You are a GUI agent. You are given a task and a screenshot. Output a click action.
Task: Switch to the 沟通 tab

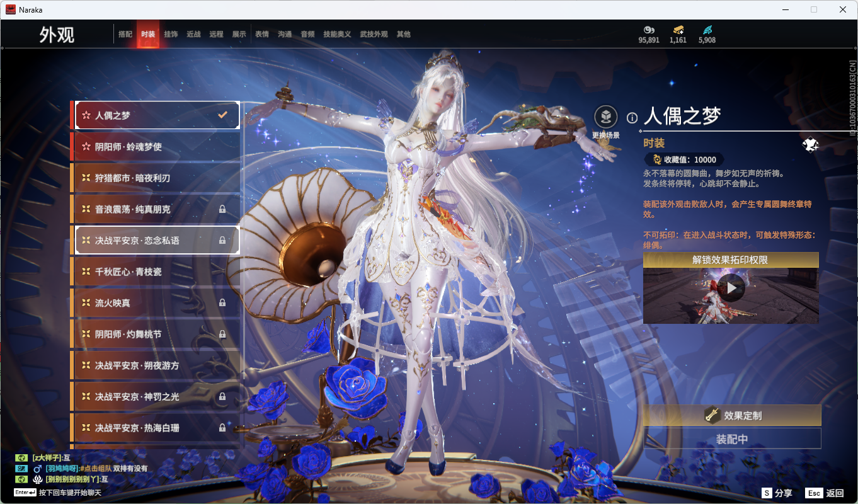pyautogui.click(x=285, y=34)
